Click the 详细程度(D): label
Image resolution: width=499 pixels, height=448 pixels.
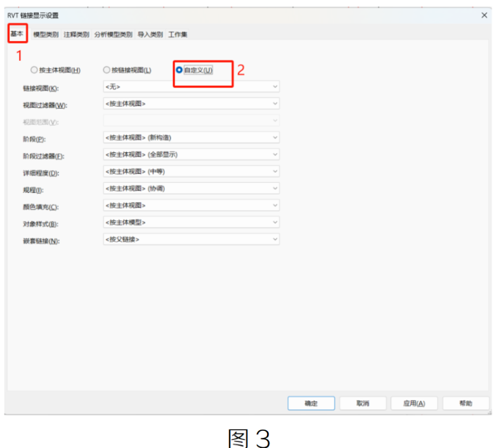[x=41, y=173]
